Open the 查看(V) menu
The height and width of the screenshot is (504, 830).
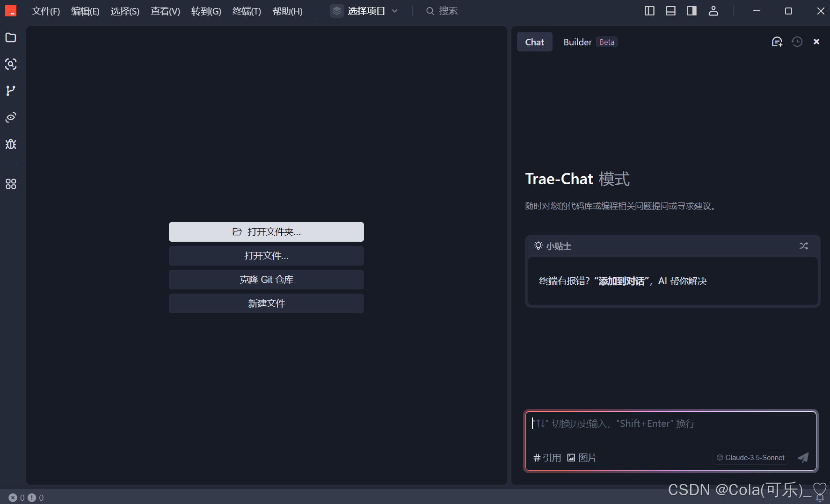click(x=165, y=11)
